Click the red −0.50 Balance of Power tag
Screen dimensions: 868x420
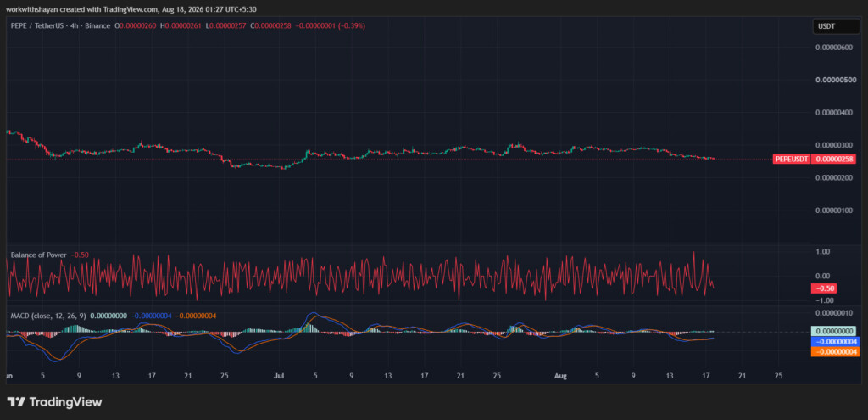tap(824, 288)
